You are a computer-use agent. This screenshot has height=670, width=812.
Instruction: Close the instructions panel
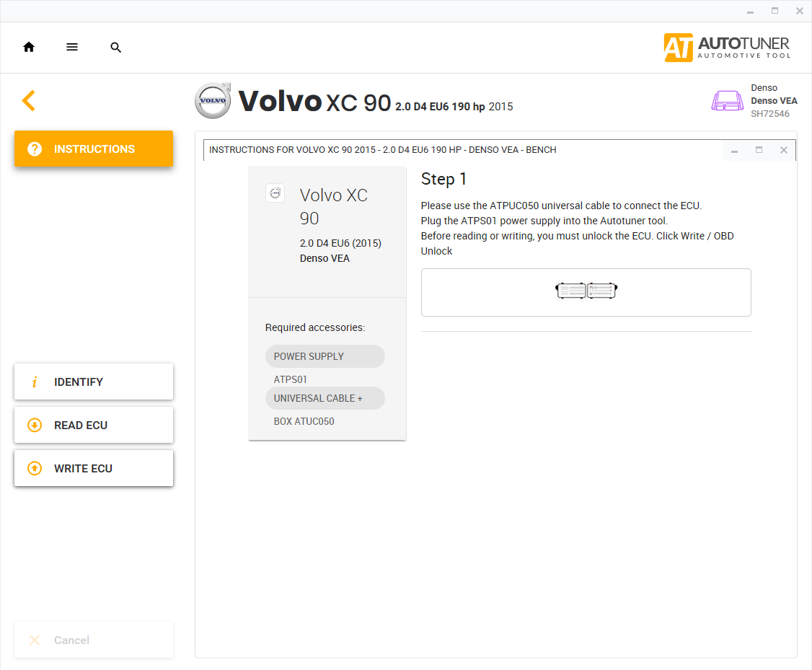(783, 150)
